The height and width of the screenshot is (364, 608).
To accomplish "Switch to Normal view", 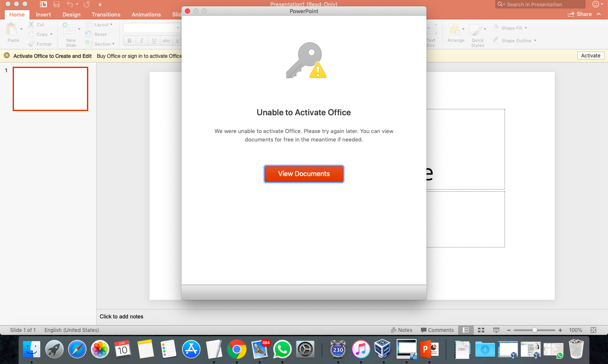I will (466, 330).
